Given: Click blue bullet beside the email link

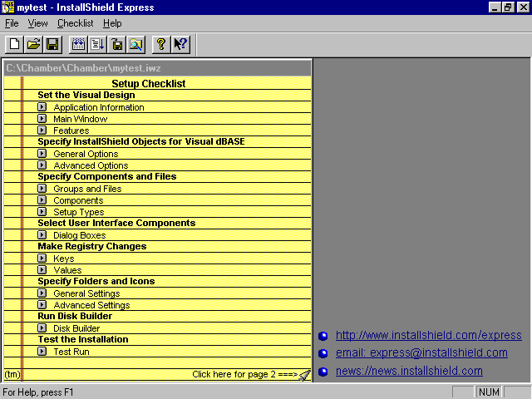Looking at the screenshot, I should 323,353.
